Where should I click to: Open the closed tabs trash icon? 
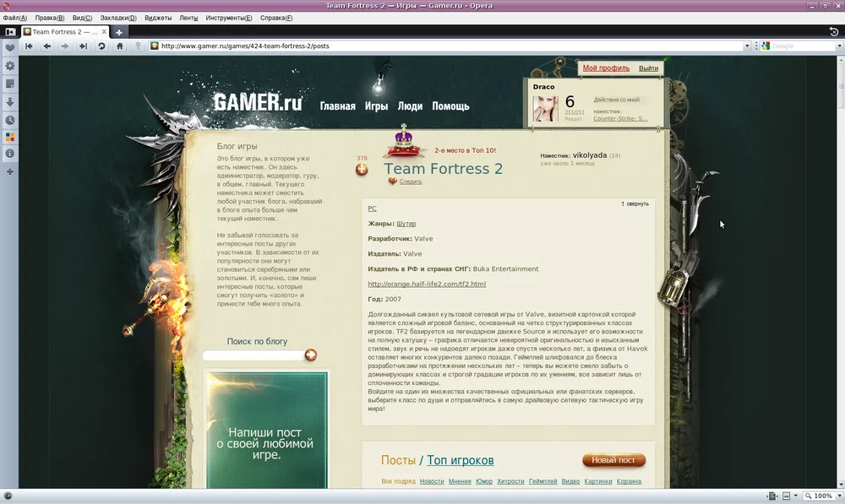click(x=834, y=32)
